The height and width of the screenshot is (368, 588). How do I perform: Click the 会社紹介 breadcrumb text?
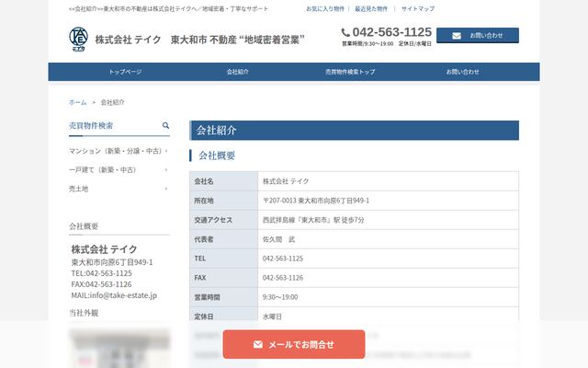point(112,102)
